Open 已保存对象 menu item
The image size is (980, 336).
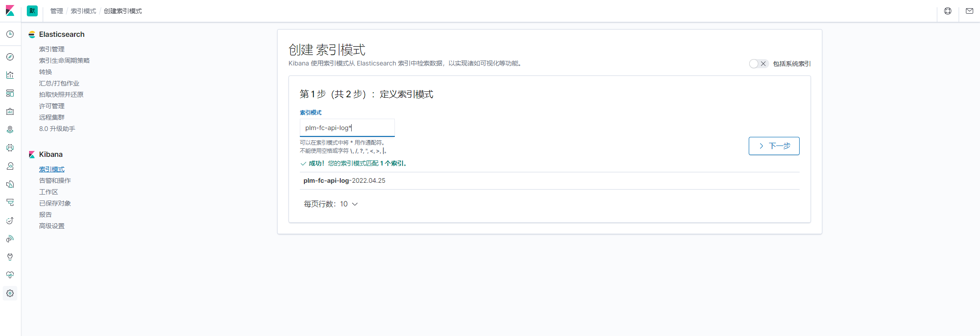point(55,203)
